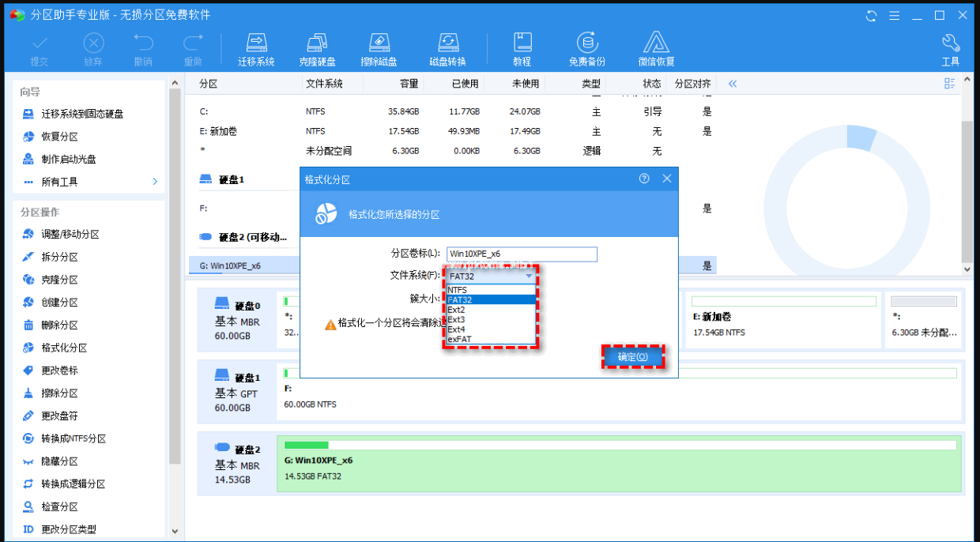Click the 免费备份 icon
This screenshot has width=980, height=542.
coord(586,49)
